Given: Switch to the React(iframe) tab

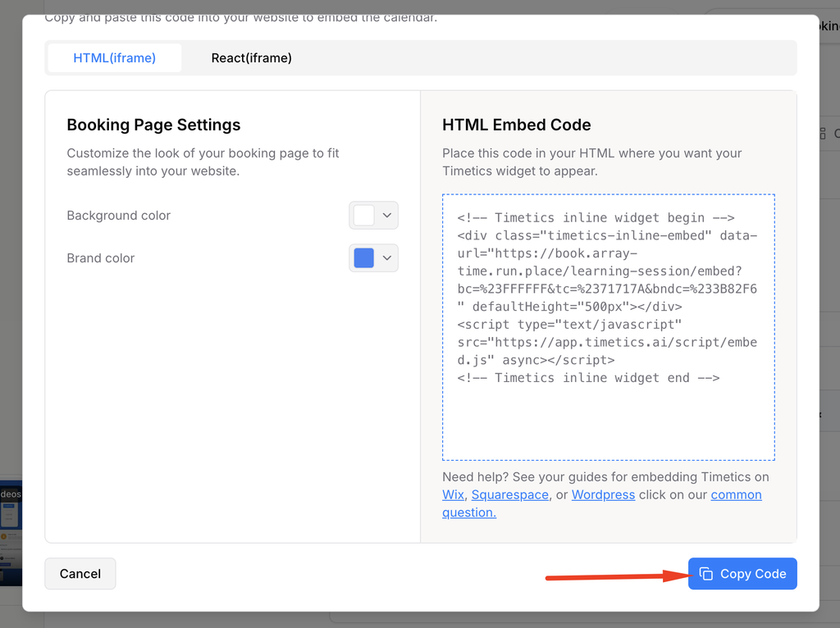Looking at the screenshot, I should [251, 58].
